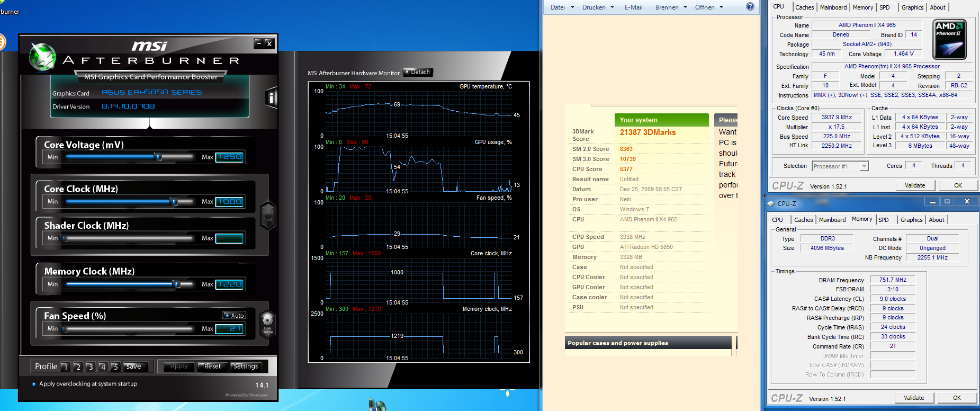980x411 pixels.
Task: Enable Apply overclocking at system startup
Action: point(85,384)
